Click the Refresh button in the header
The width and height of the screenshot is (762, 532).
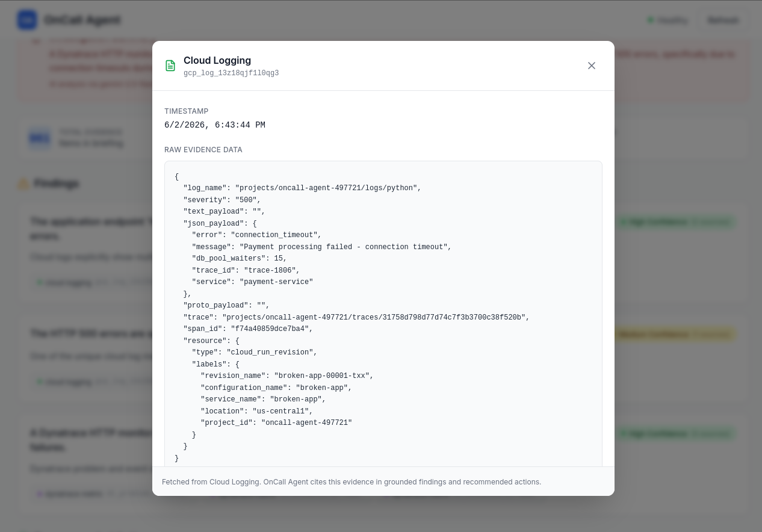[x=723, y=20]
